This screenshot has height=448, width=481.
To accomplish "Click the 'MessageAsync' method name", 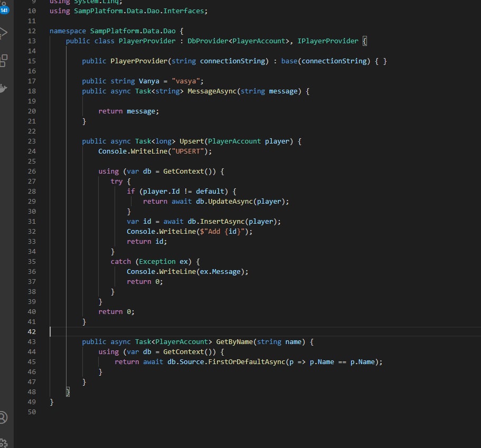I will pos(212,91).
